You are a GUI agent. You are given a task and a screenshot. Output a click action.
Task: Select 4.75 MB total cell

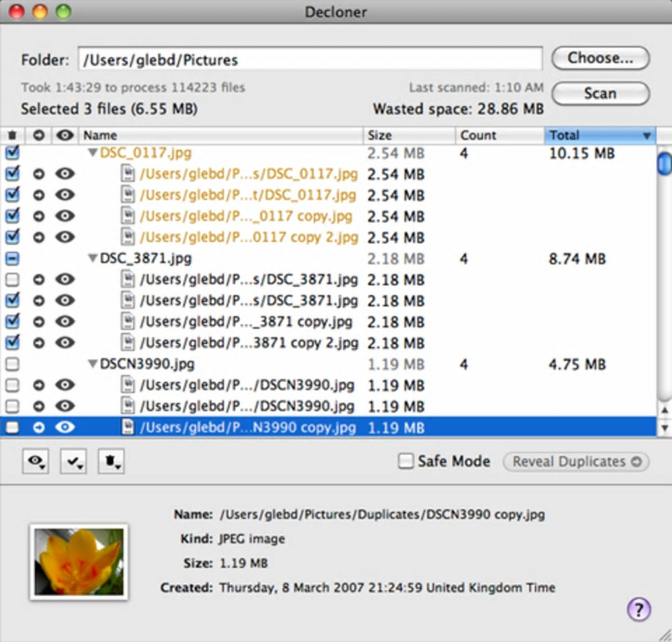coord(577,365)
